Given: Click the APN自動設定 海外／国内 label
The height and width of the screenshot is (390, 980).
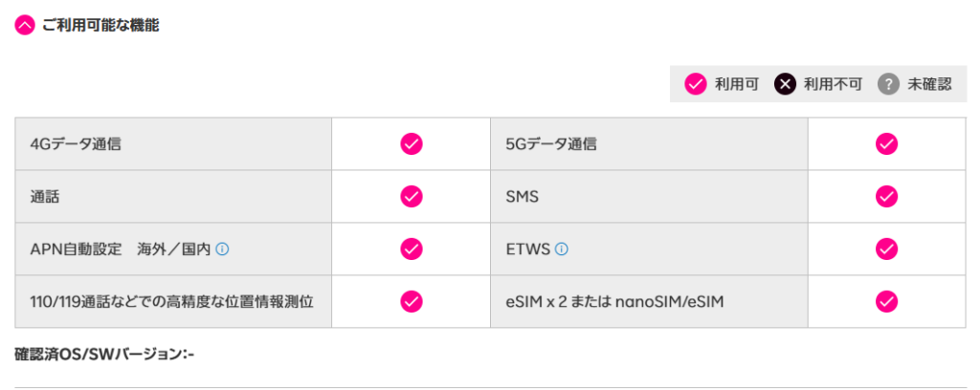Looking at the screenshot, I should [120, 249].
